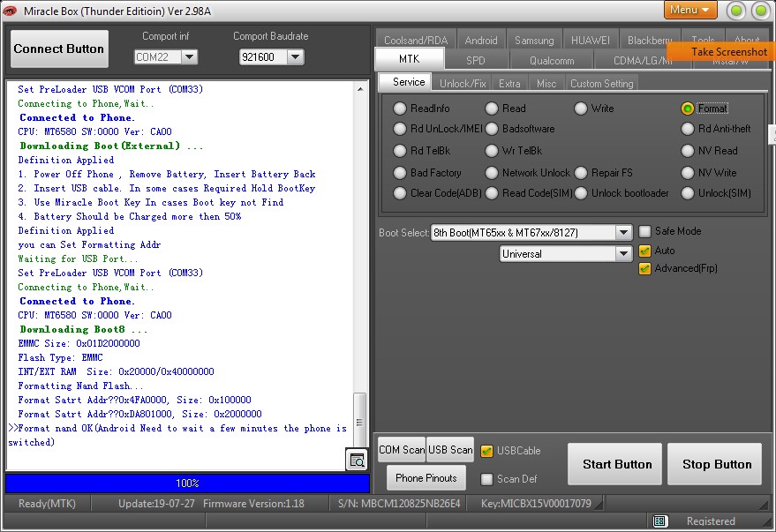Open the Comport Baudrate 921600 dropdown
776x532 pixels.
295,56
